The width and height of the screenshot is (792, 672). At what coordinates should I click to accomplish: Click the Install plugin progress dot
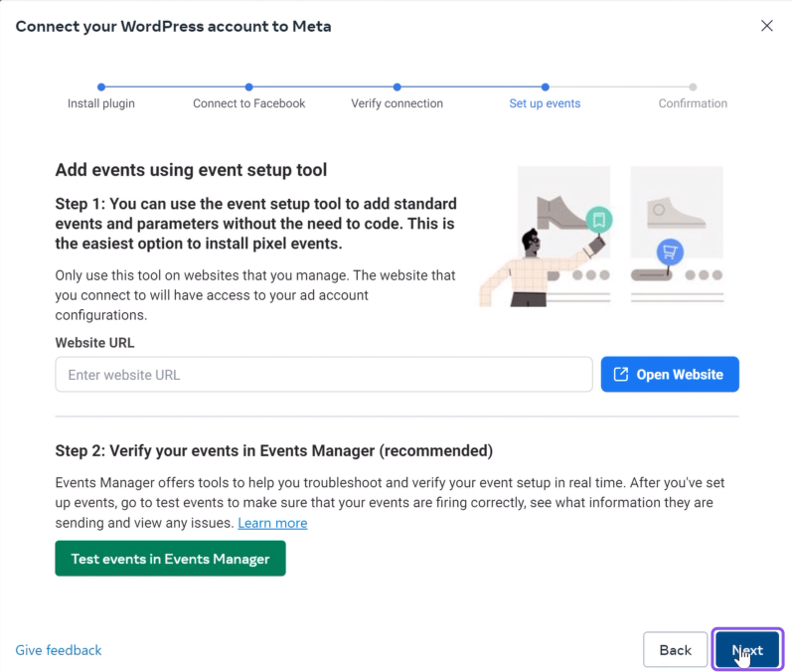101,87
